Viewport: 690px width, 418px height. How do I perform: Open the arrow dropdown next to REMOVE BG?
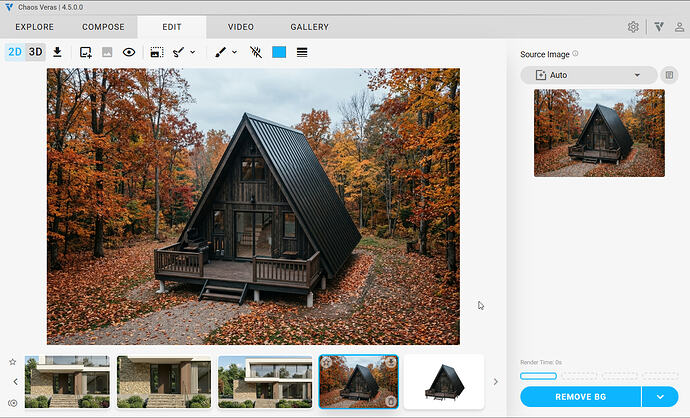click(x=660, y=397)
